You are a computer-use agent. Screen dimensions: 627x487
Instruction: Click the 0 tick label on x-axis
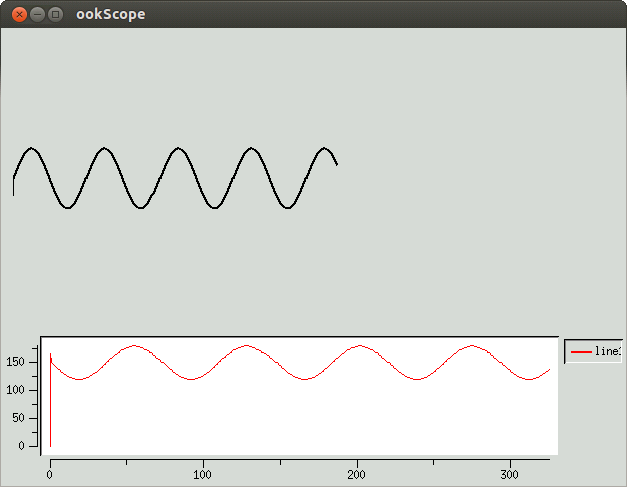[50, 475]
